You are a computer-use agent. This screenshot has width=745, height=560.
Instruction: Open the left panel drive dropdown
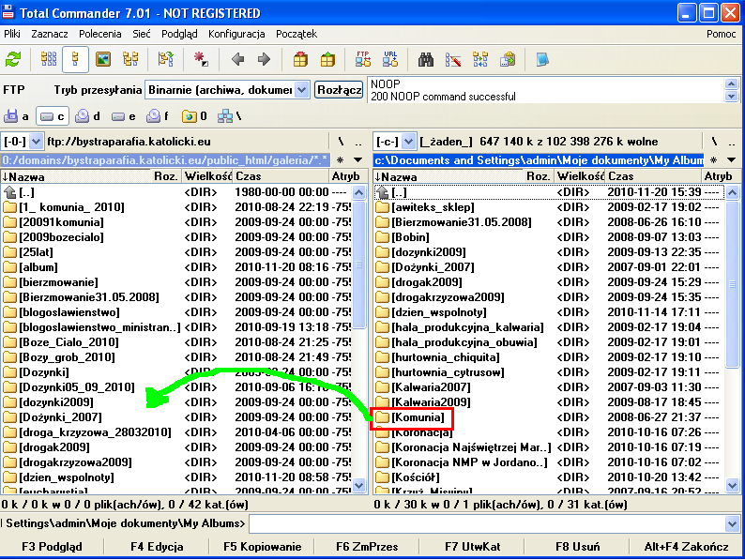tap(37, 141)
